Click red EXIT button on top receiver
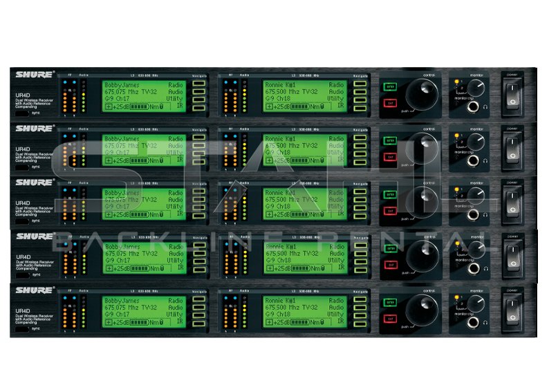The width and height of the screenshot is (549, 392). tap(390, 103)
